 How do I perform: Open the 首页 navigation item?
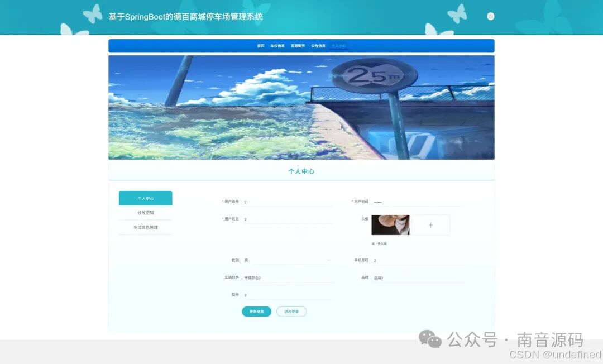point(261,46)
